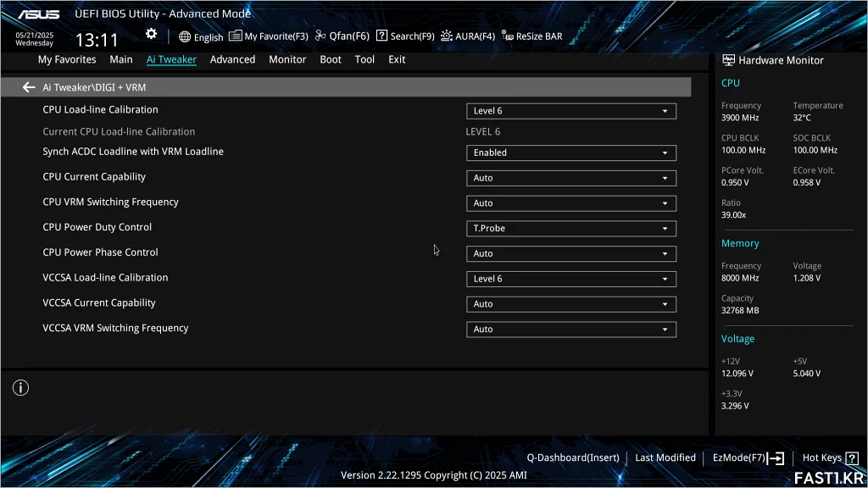The image size is (868, 488).
Task: Select CPU Load-line Calibration label
Action: (100, 109)
